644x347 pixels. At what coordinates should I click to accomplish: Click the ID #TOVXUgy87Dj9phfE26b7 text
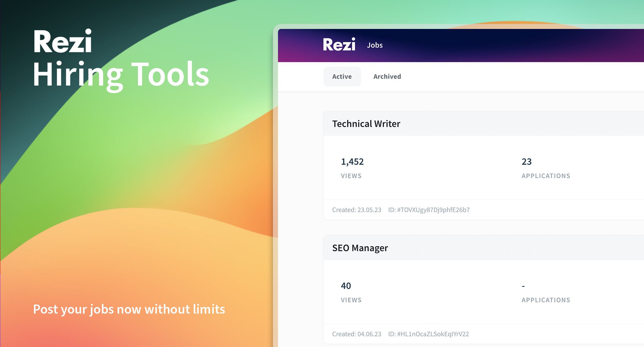[429, 210]
